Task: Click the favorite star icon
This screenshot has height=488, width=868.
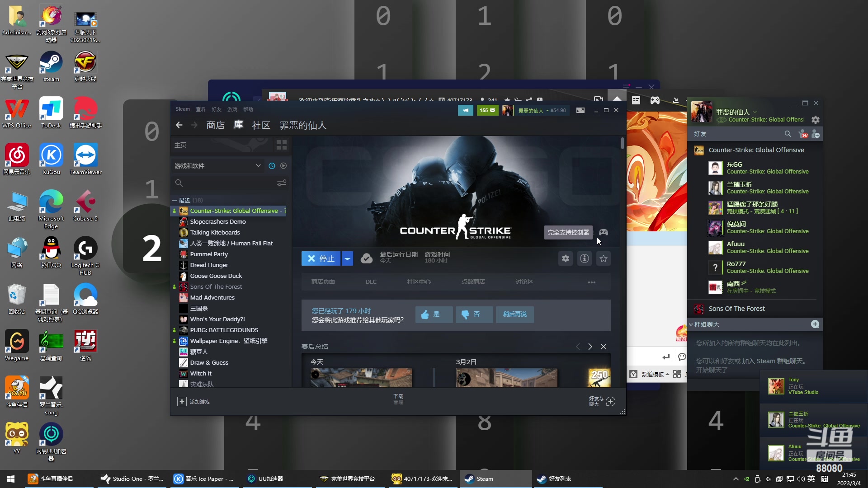Action: 604,258
